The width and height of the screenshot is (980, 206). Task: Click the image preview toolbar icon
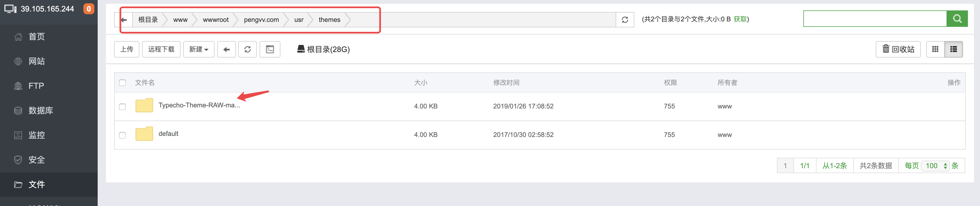click(x=270, y=49)
